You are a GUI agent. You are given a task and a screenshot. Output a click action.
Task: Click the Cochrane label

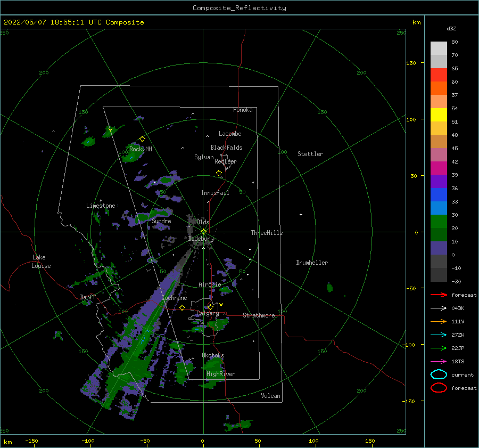click(x=174, y=298)
